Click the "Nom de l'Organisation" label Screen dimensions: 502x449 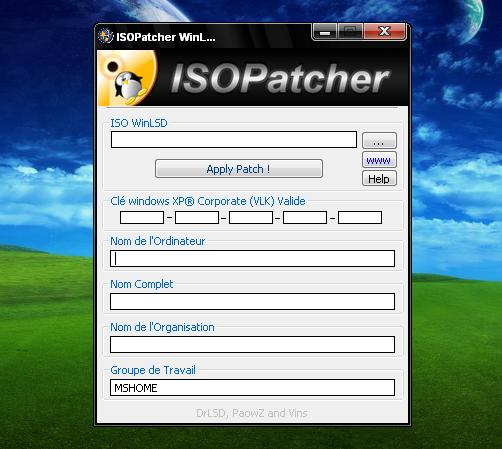(x=162, y=327)
